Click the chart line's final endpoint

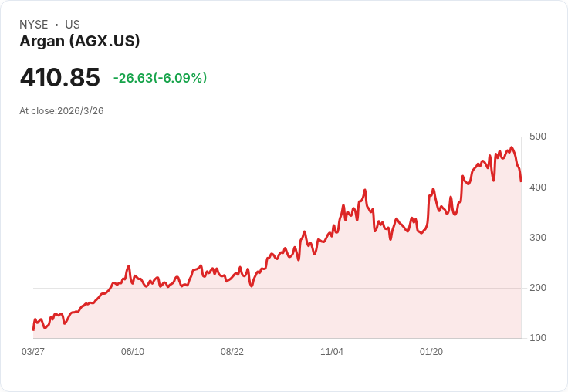tap(521, 181)
